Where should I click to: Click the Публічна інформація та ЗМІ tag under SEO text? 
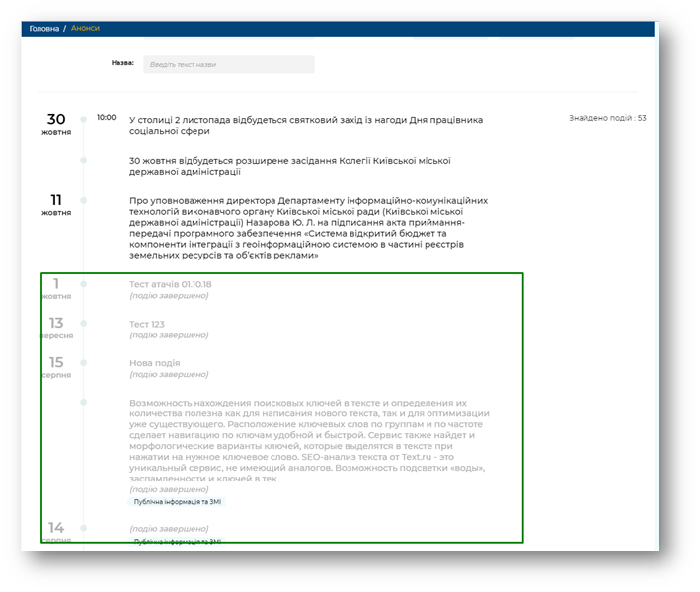178,502
